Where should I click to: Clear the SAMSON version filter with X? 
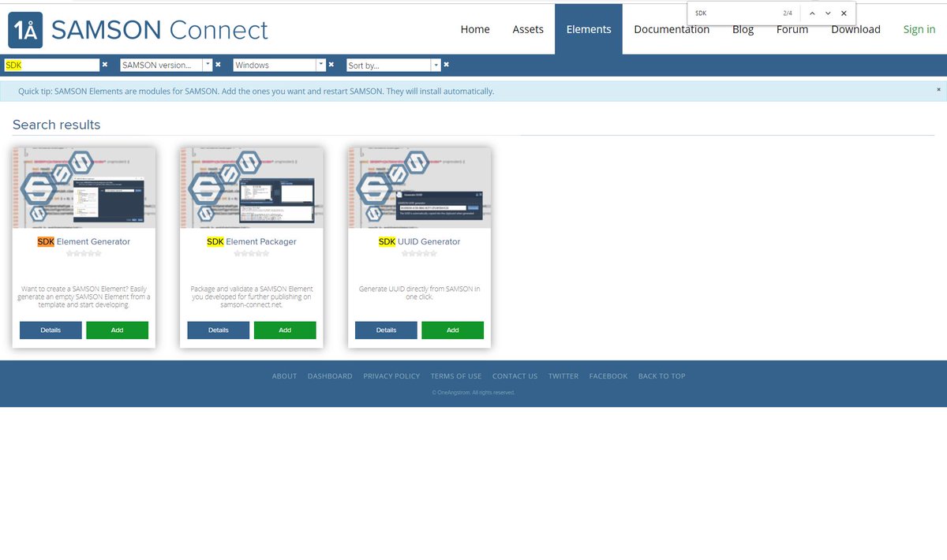pyautogui.click(x=218, y=65)
